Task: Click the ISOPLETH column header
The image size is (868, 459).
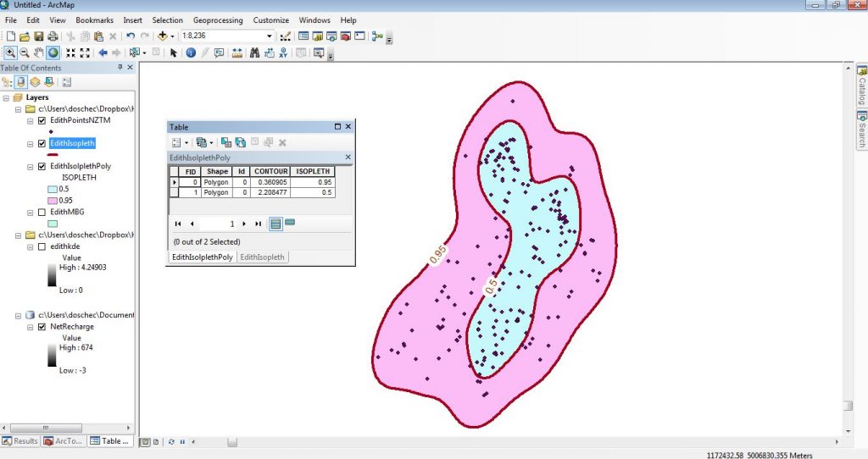Action: [313, 171]
